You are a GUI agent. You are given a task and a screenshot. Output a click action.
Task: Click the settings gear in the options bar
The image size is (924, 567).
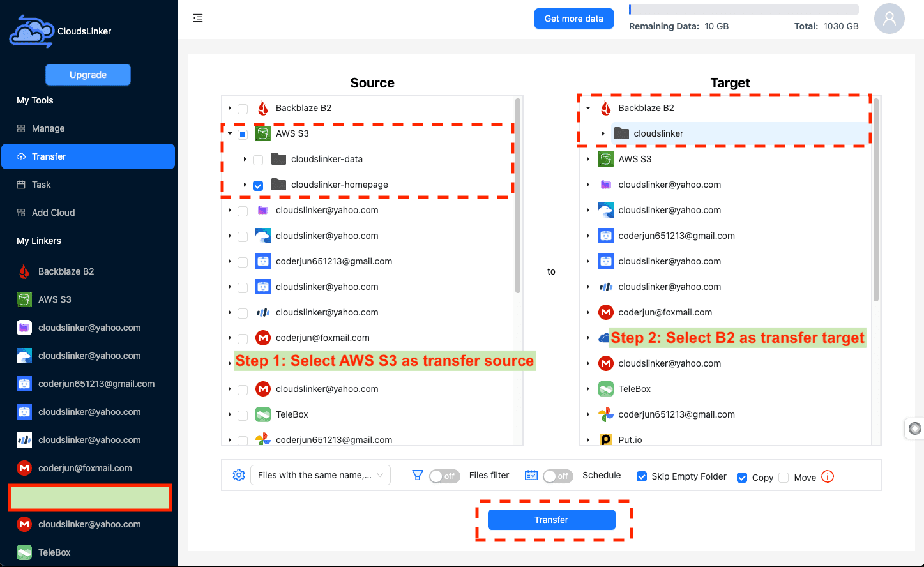tap(239, 475)
